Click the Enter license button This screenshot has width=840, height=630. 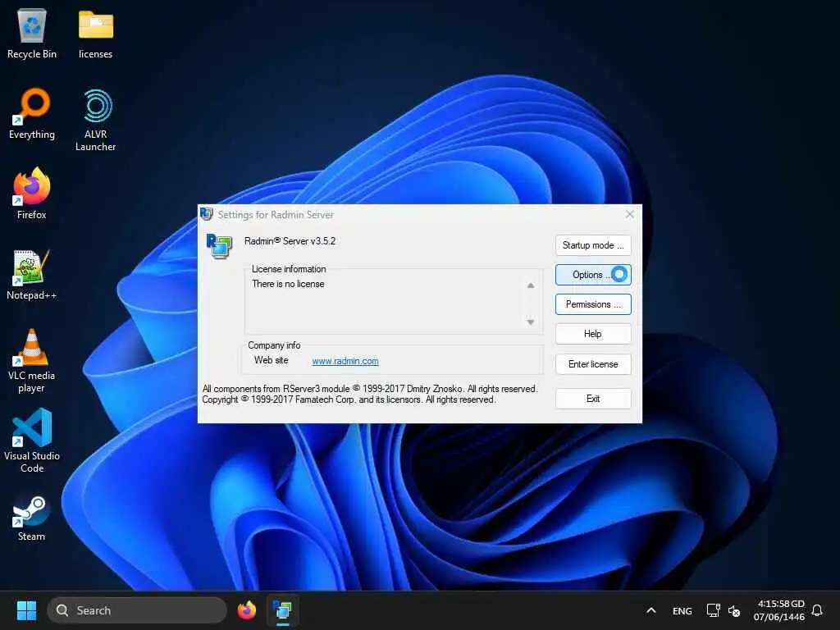(593, 364)
